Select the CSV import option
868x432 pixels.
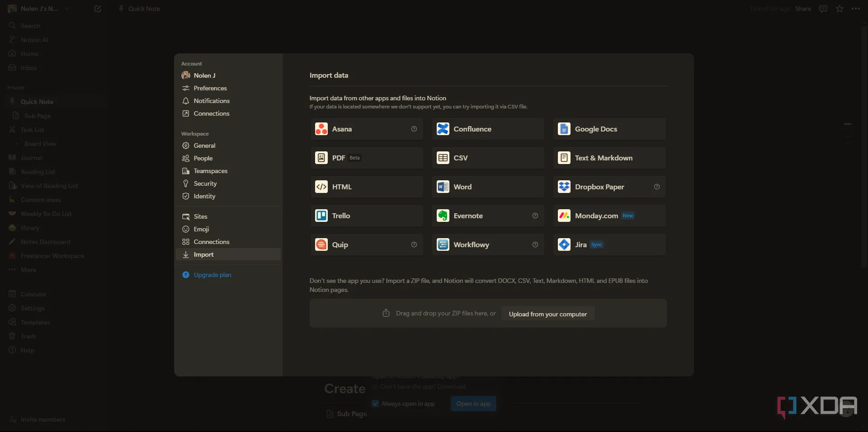487,158
